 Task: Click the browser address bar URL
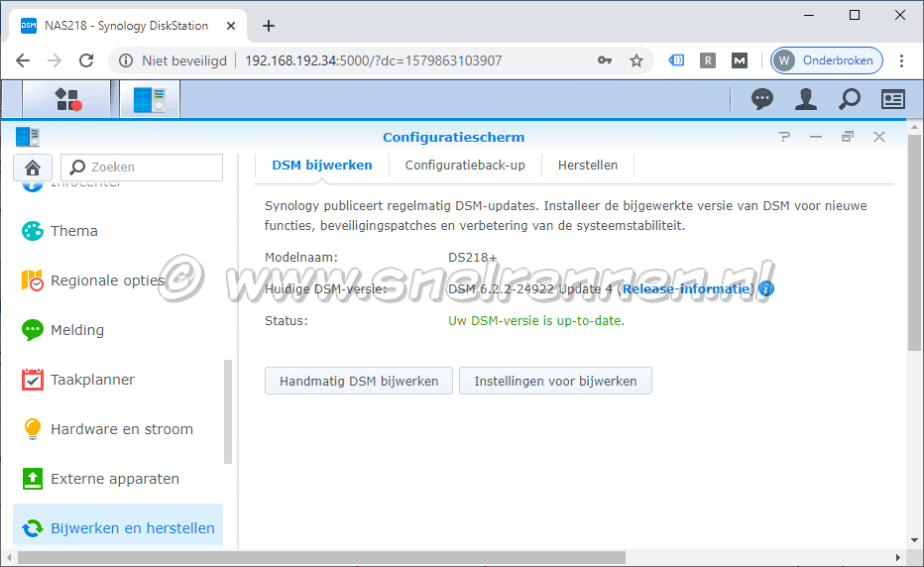[x=373, y=60]
